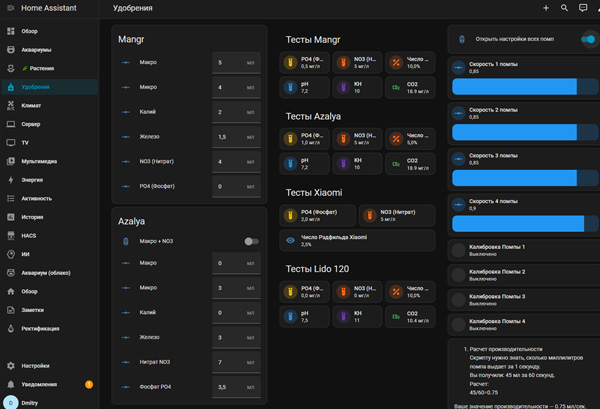Click the Mangr NO3 (Нитрат) value field
The width and height of the screenshot is (600, 409).
[x=236, y=162]
